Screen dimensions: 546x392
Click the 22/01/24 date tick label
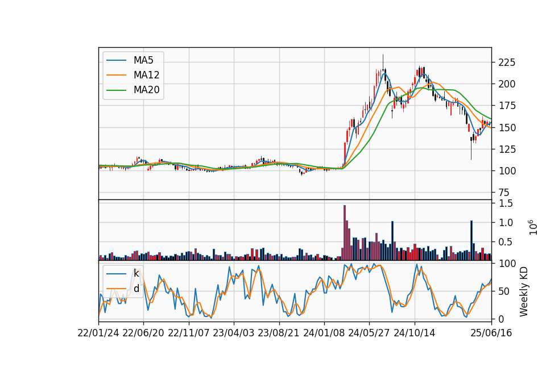click(x=98, y=333)
